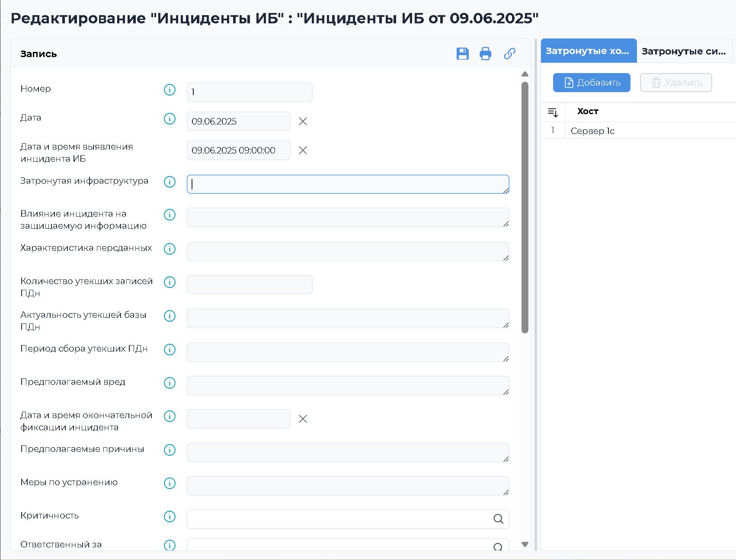Image resolution: width=736 pixels, height=560 pixels.
Task: Show info for the Дата field
Action: pos(170,118)
